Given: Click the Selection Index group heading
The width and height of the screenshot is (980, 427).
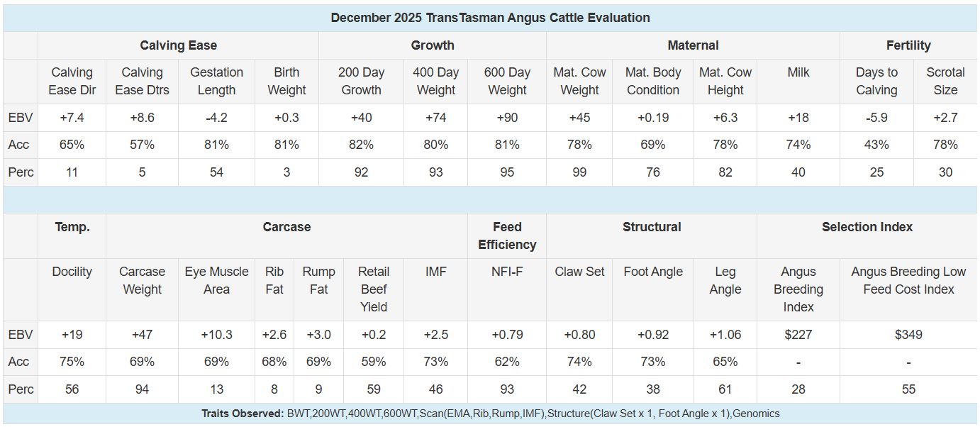Looking at the screenshot, I should tap(867, 227).
